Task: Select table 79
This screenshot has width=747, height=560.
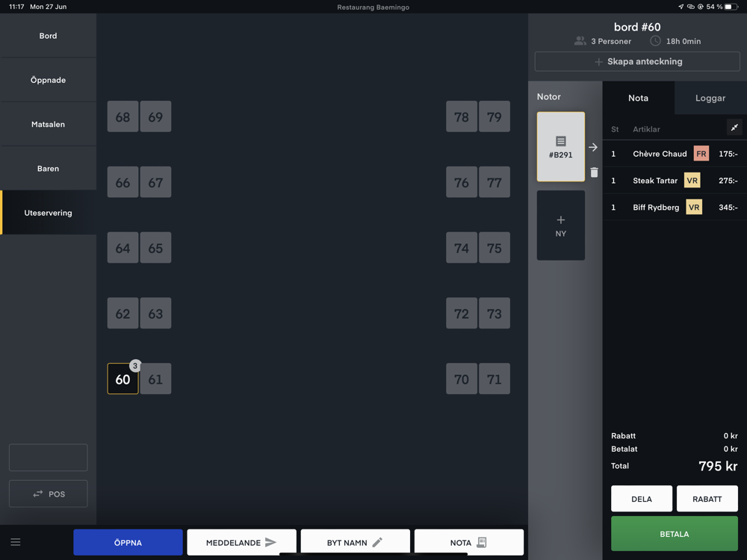Action: click(x=494, y=116)
